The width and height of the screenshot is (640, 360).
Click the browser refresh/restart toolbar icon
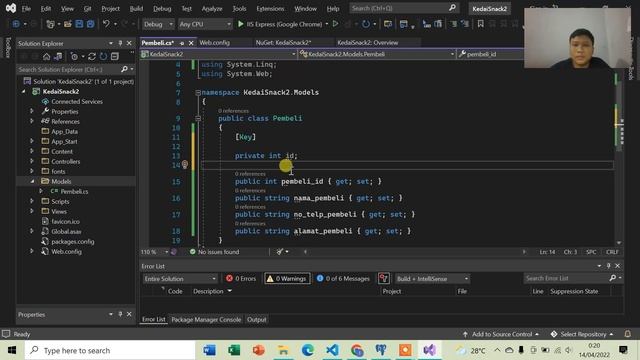[x=366, y=24]
